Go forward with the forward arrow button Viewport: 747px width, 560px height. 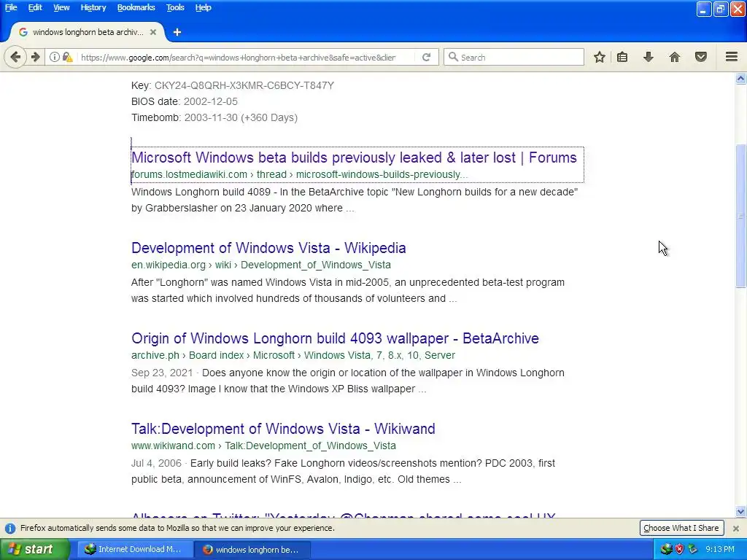pyautogui.click(x=36, y=57)
